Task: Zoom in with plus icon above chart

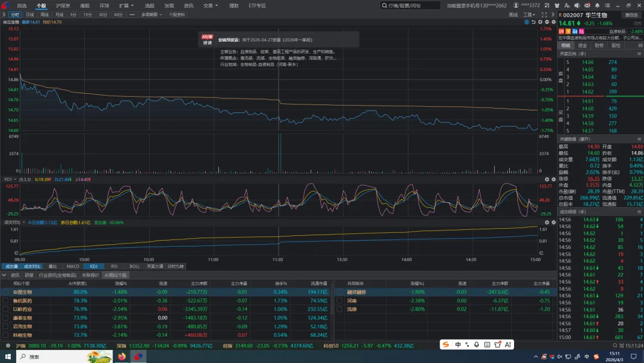Action: (540, 22)
